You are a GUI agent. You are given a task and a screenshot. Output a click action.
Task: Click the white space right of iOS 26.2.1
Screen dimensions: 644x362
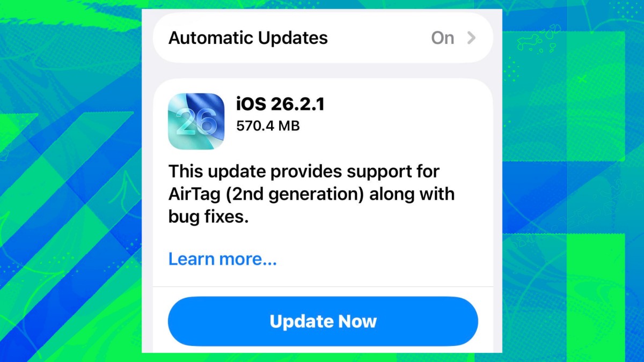[x=408, y=104]
